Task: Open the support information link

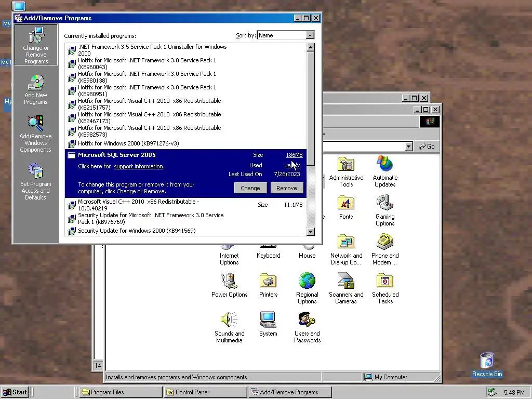Action: point(138,166)
